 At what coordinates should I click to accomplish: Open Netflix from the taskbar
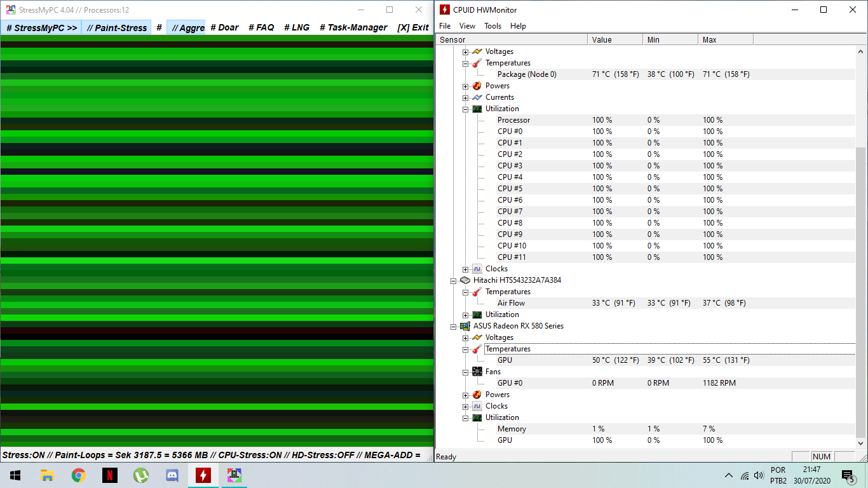click(x=109, y=475)
